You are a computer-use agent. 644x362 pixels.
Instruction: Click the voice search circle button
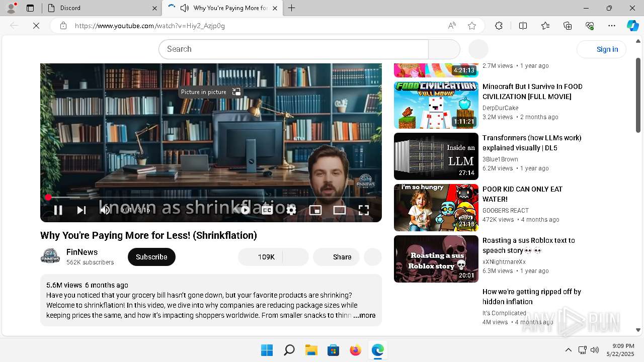click(x=478, y=49)
